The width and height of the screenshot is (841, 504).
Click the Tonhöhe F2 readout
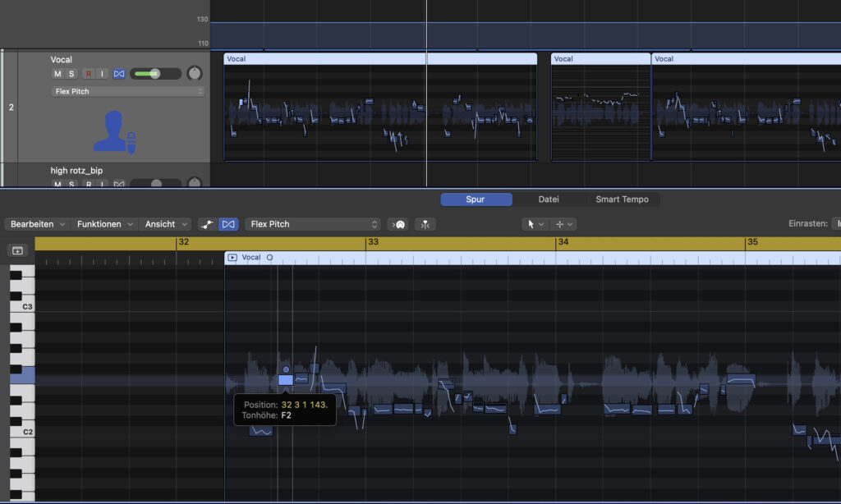[x=267, y=415]
